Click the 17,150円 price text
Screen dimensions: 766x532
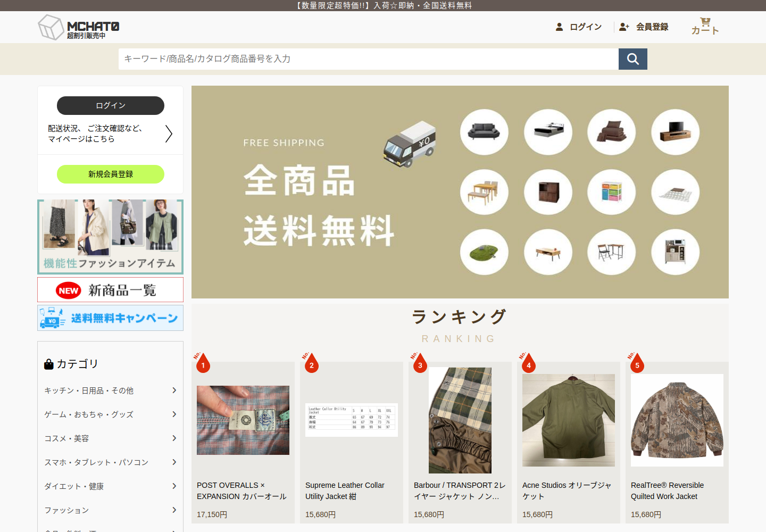[x=212, y=514]
